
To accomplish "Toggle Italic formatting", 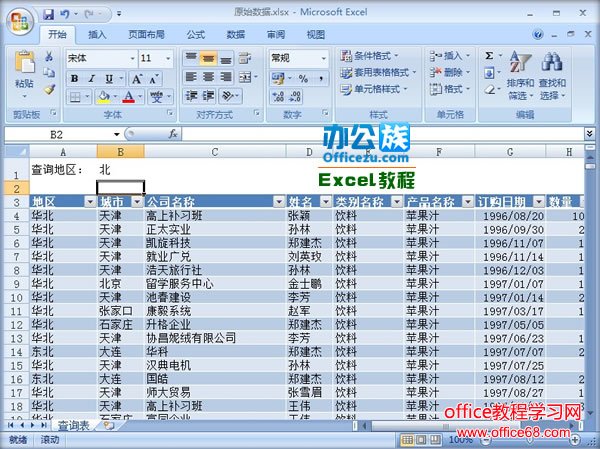I will (91, 78).
